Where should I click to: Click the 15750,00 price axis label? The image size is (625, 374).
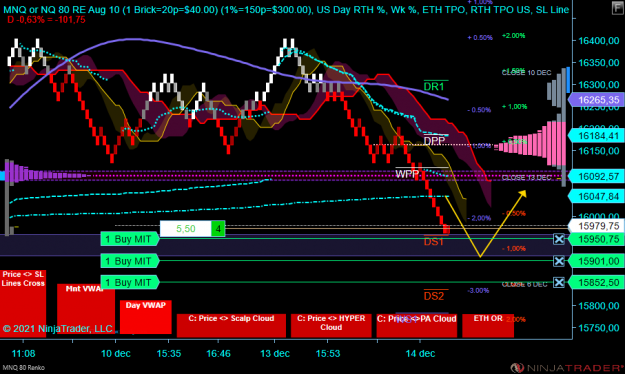pyautogui.click(x=599, y=328)
